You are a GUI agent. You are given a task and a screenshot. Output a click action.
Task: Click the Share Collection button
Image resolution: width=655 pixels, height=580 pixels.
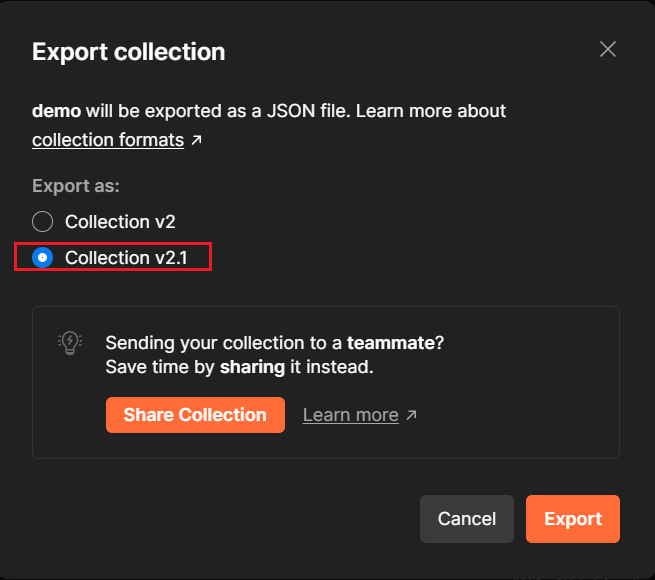pyautogui.click(x=195, y=415)
